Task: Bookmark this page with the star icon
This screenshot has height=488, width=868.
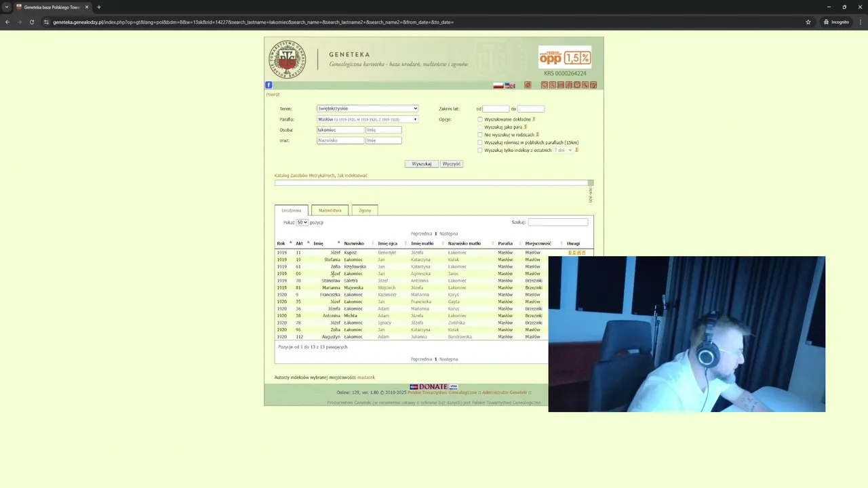Action: coord(808,22)
